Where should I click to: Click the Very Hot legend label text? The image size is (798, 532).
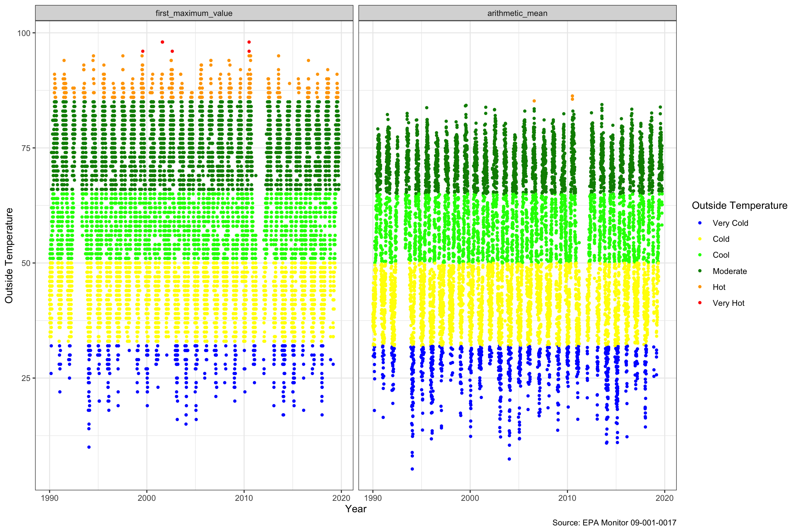(728, 303)
